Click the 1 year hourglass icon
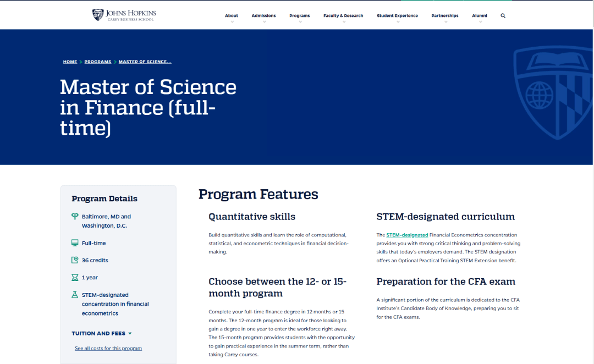 pyautogui.click(x=75, y=278)
